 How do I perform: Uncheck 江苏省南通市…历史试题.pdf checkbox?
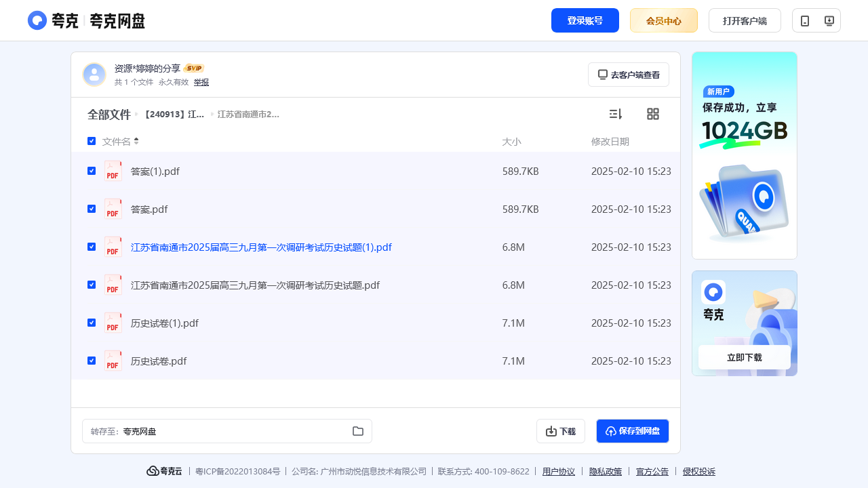[x=92, y=285]
